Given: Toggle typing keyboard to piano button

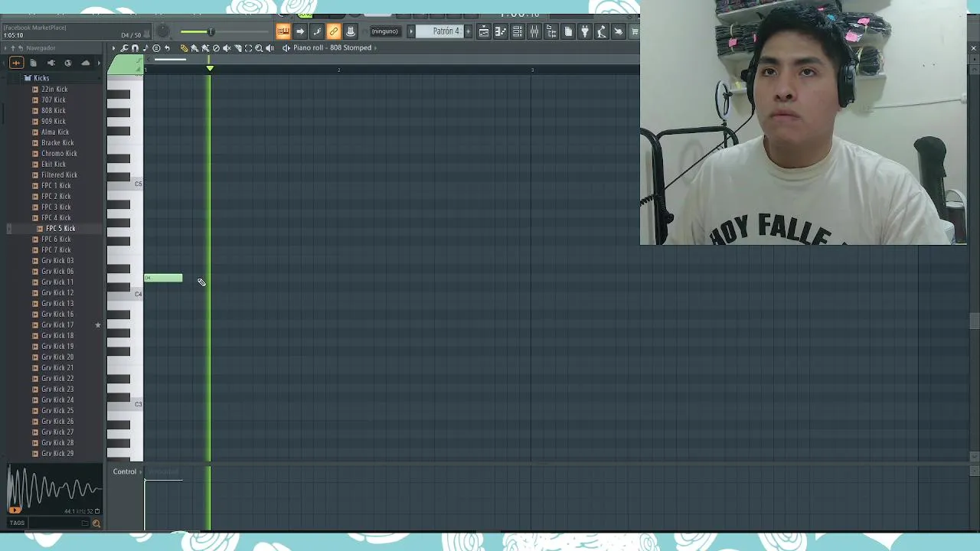Looking at the screenshot, I should (x=283, y=31).
